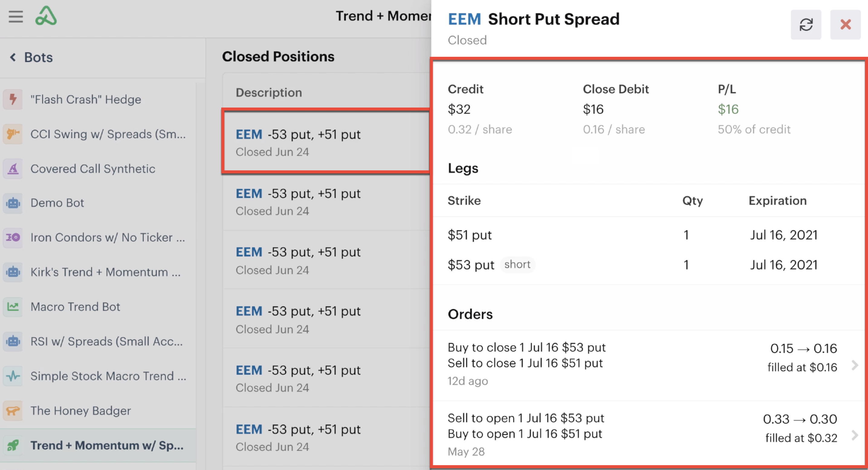Open the hamburger menu icon
This screenshot has height=470, width=868.
pos(15,17)
